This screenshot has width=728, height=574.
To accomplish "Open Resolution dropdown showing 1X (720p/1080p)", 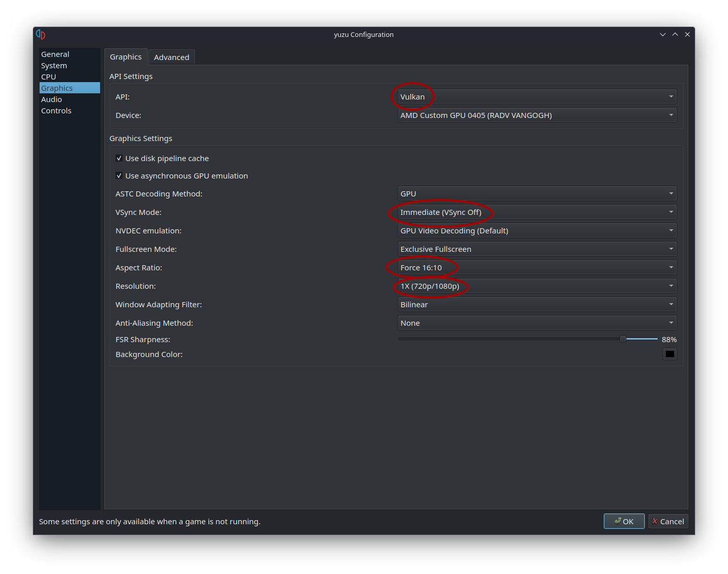I will pyautogui.click(x=537, y=286).
